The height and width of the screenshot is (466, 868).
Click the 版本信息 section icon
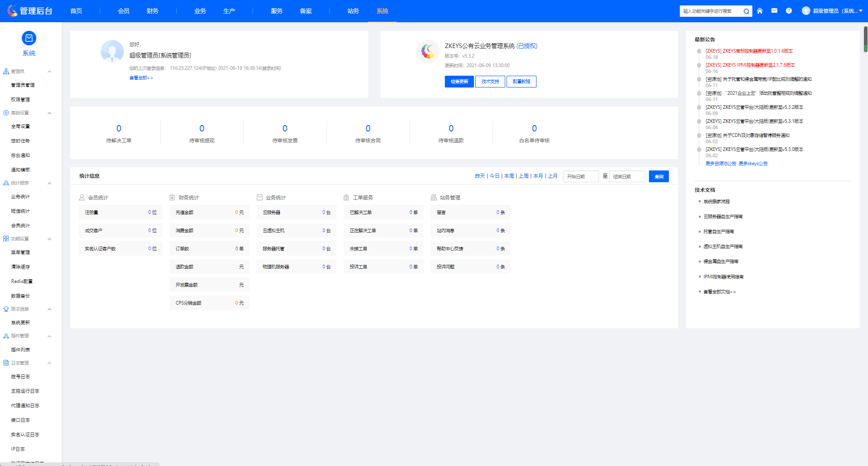(x=6, y=309)
